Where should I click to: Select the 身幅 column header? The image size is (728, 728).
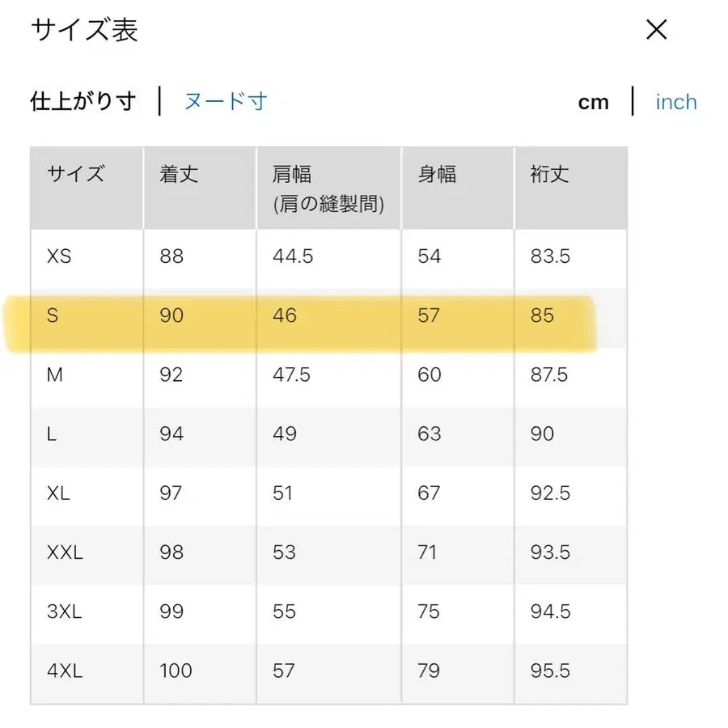point(436,174)
